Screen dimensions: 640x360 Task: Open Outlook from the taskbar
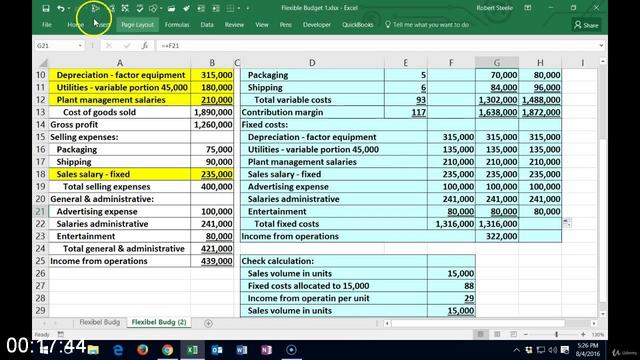point(217,350)
